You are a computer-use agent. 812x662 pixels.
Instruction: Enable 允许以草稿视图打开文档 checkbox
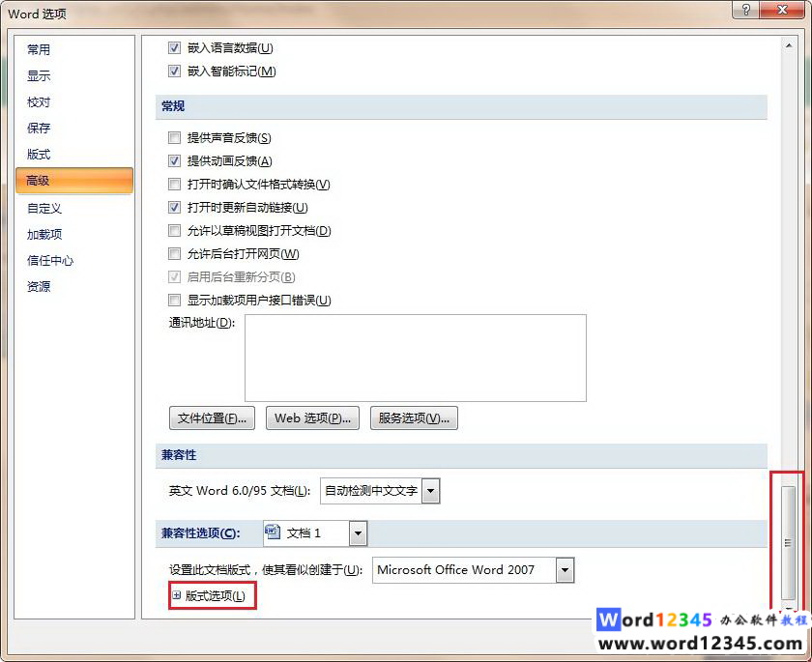coord(175,230)
